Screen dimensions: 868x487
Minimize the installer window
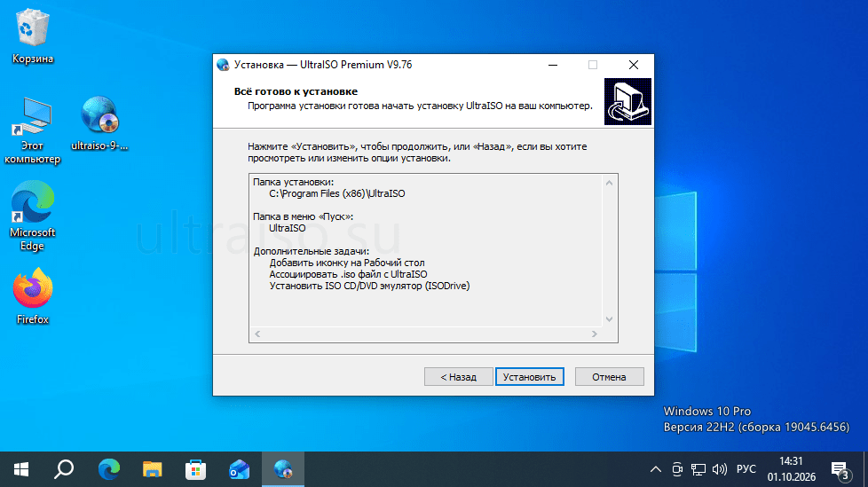pos(552,65)
